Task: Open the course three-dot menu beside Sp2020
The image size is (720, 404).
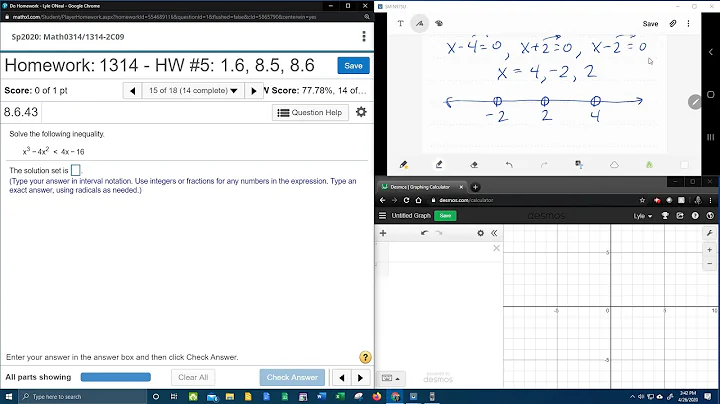Action: pos(364,36)
